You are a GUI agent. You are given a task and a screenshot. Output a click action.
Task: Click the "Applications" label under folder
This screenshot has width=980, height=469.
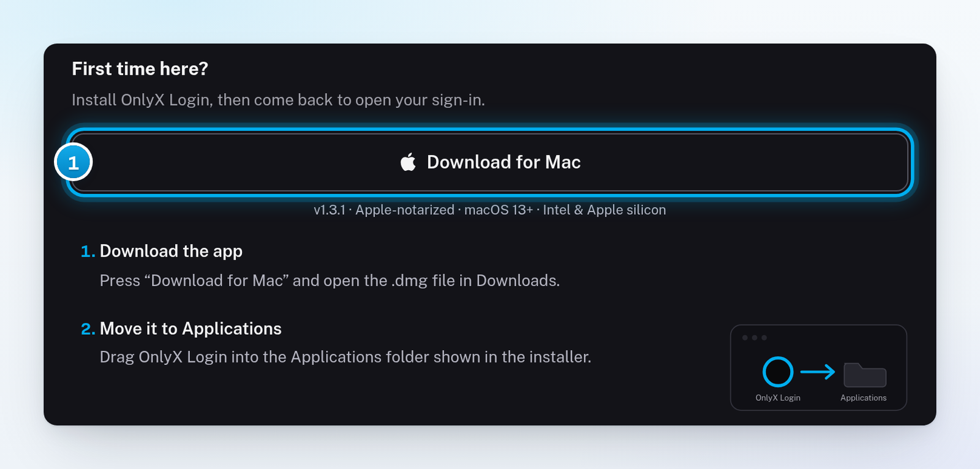[864, 398]
